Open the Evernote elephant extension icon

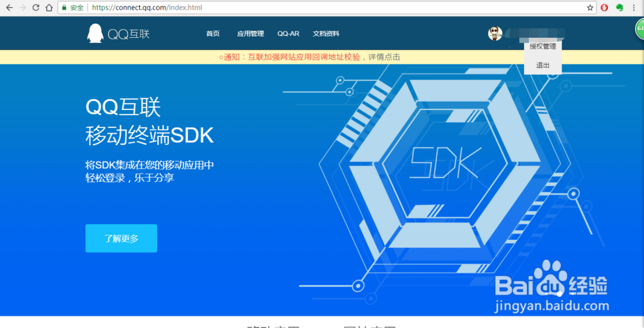coord(620,7)
